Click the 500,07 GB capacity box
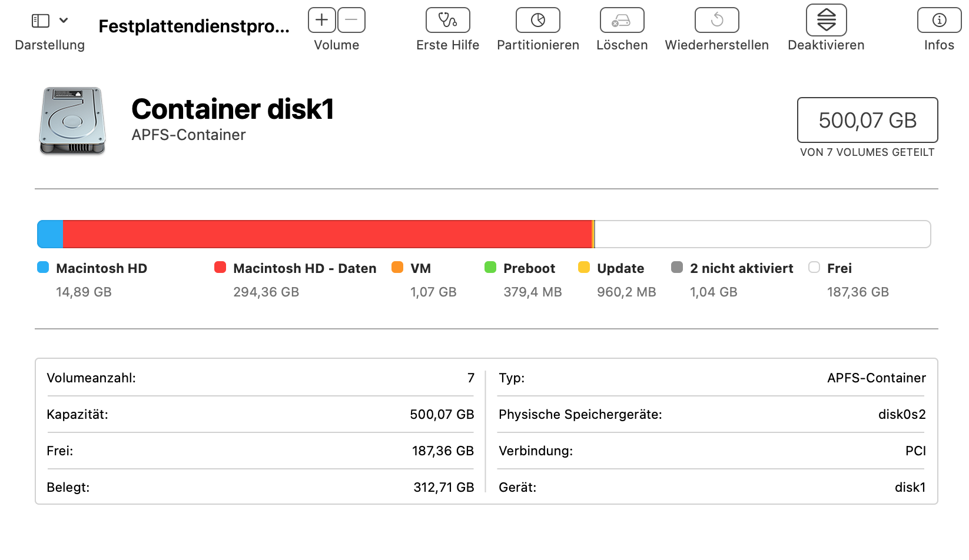 click(867, 120)
